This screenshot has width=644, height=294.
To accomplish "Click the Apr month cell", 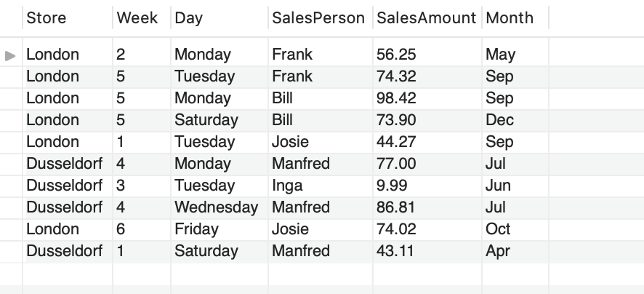I will click(515, 251).
